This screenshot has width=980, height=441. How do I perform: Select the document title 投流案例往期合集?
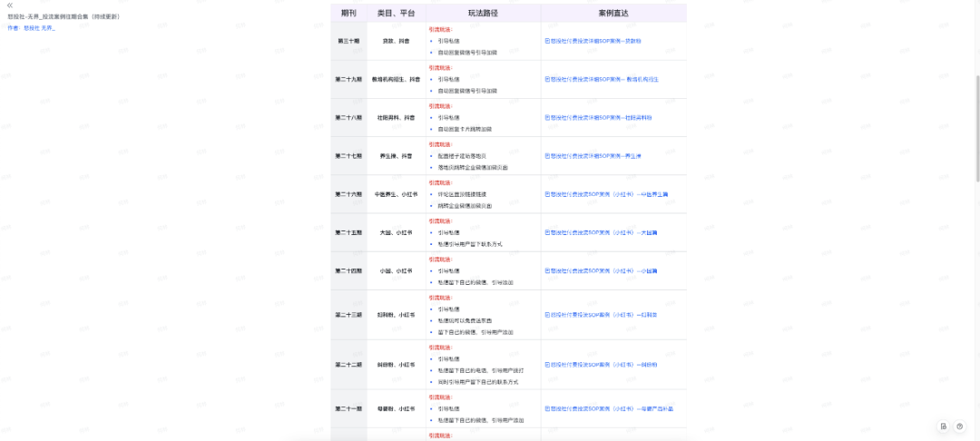[x=62, y=16]
